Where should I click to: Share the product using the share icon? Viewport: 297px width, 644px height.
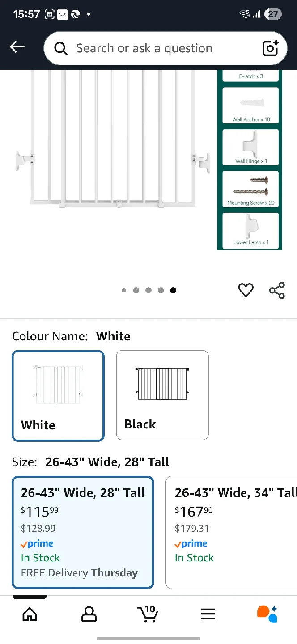[277, 290]
